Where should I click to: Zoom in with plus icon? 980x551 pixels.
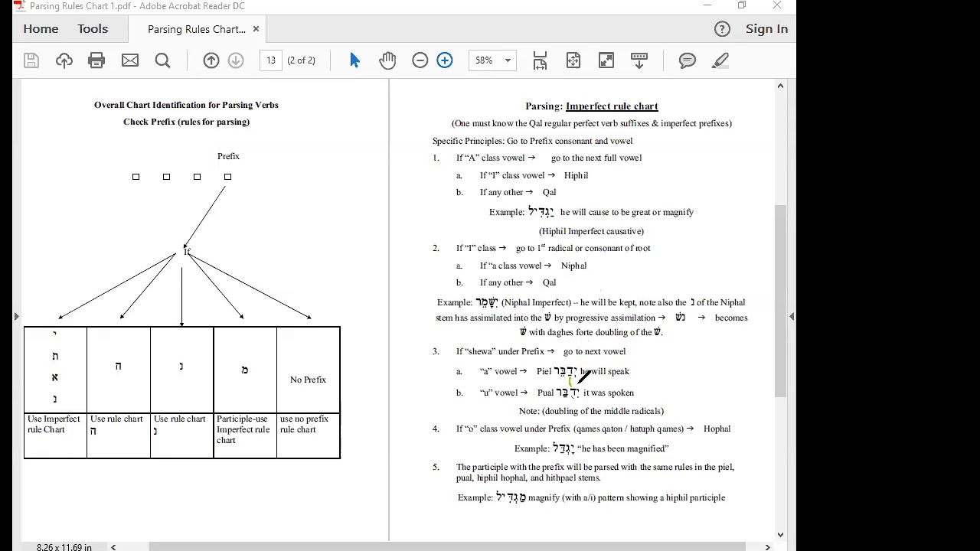445,60
